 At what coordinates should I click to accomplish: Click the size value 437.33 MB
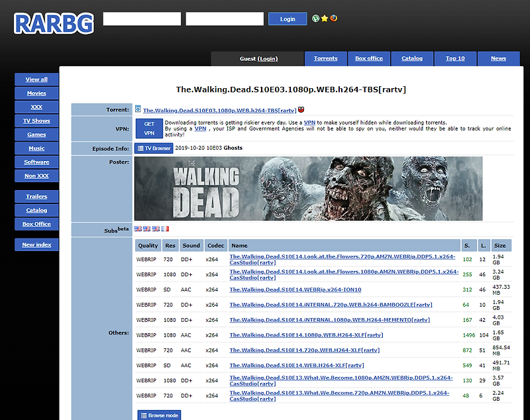(501, 289)
